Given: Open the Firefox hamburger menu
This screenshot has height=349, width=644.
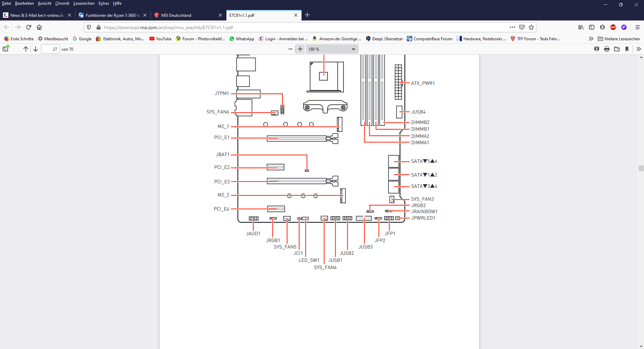Looking at the screenshot, I should point(638,27).
